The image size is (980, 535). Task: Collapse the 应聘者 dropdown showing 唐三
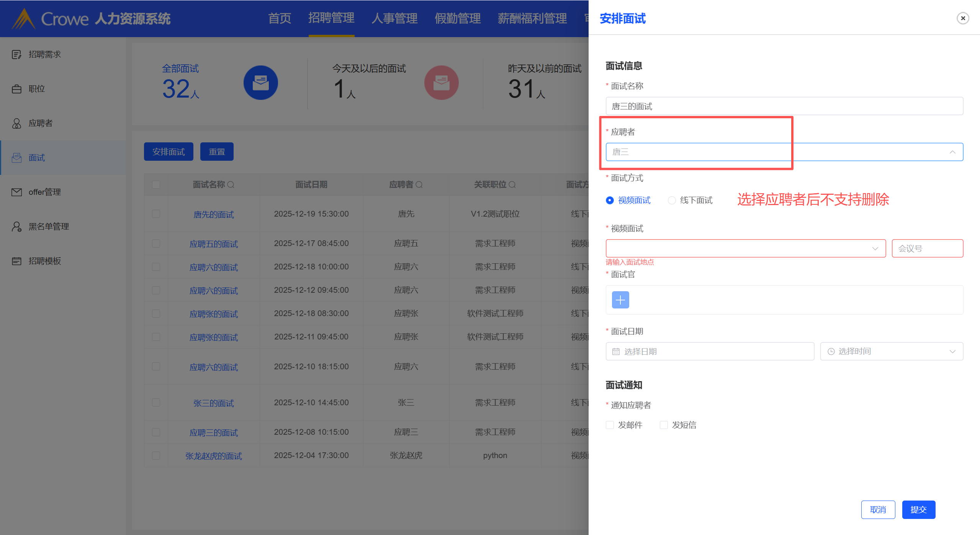pyautogui.click(x=952, y=152)
